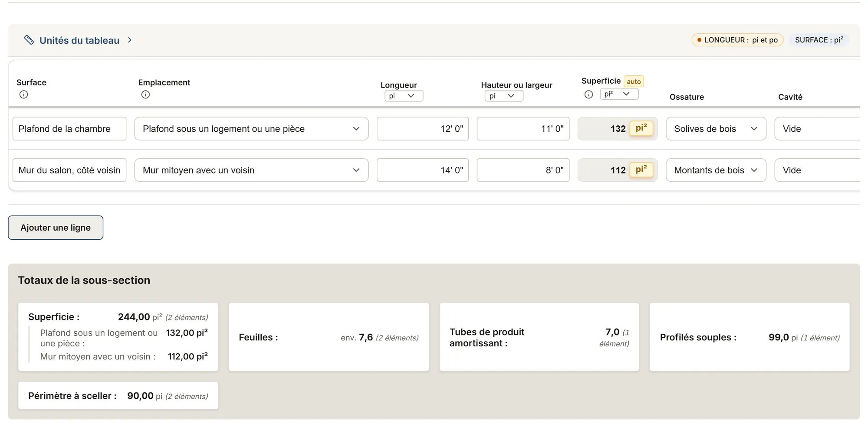Click the 132,00 pi² breakdown value
The image size is (868, 427).
(187, 333)
